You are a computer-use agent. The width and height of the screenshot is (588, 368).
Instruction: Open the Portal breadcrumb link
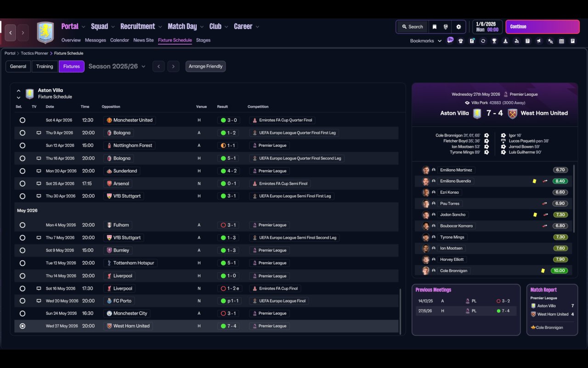pyautogui.click(x=10, y=53)
